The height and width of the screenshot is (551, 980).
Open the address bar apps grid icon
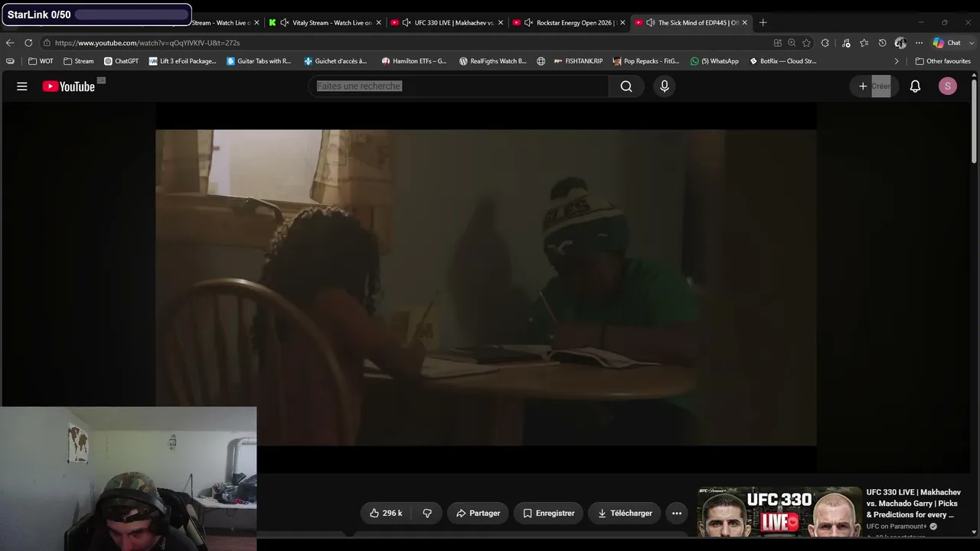click(778, 43)
